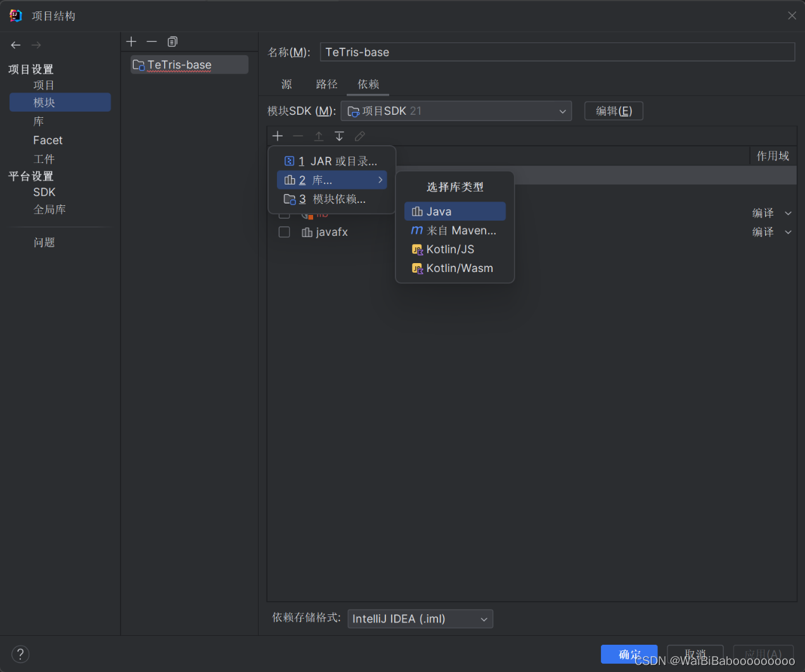
Task: Switch to the 源 tab
Action: [x=286, y=84]
